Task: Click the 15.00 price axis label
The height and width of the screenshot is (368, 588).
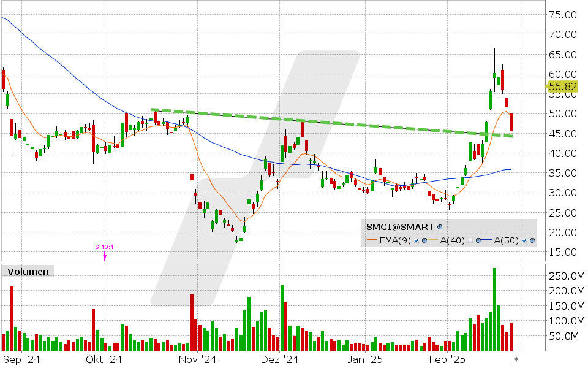Action: pyautogui.click(x=563, y=252)
